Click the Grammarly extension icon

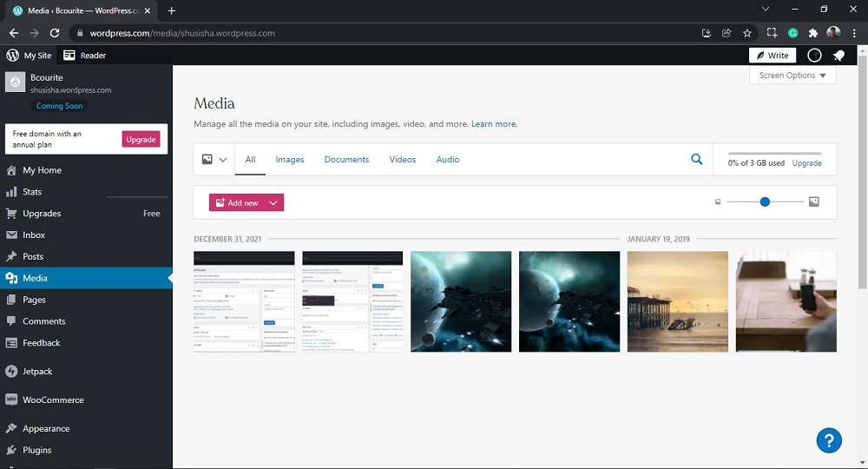tap(792, 33)
